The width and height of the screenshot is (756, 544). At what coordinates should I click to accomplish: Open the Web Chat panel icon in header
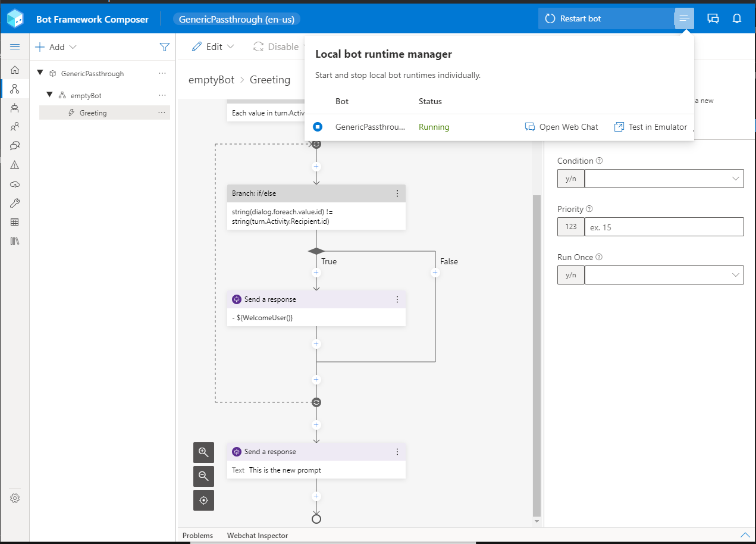(x=713, y=18)
